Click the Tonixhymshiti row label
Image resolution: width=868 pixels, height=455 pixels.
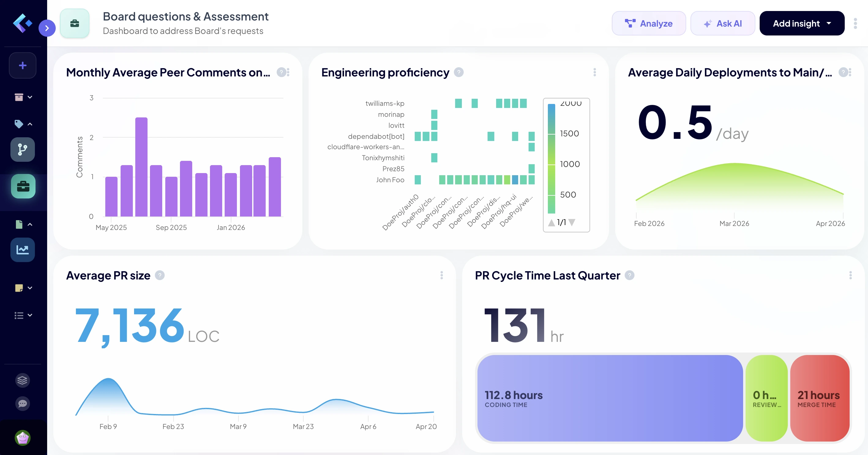click(x=383, y=158)
